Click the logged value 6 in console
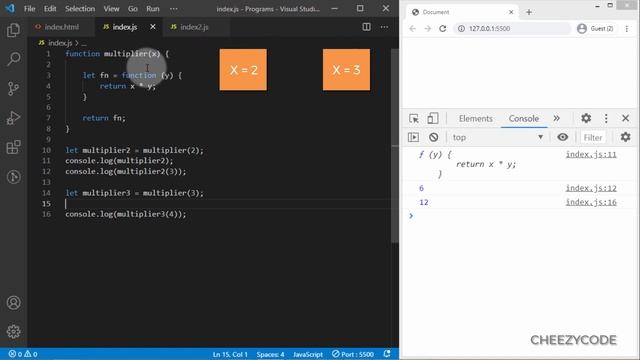 (421, 188)
